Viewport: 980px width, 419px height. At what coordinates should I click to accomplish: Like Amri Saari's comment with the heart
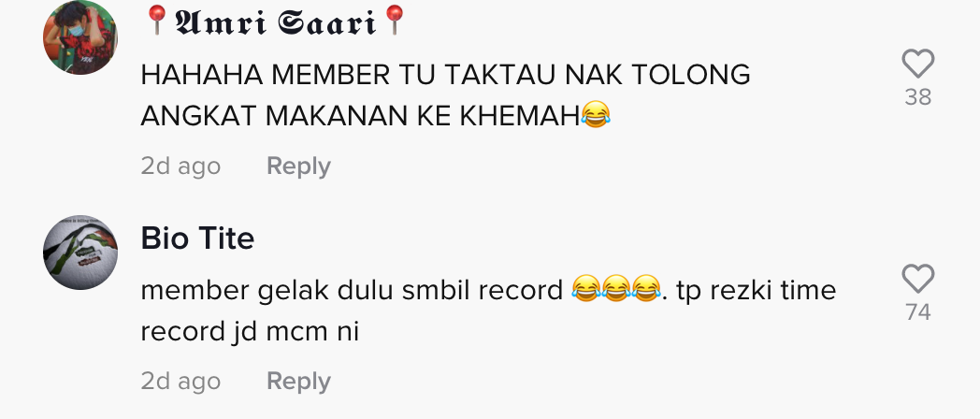[x=917, y=64]
